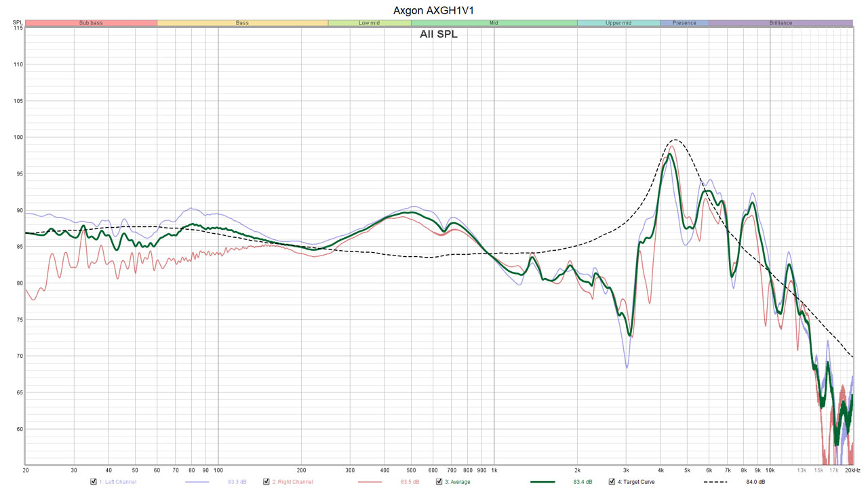Image resolution: width=868 pixels, height=488 pixels.
Task: Select the Upper mid frequency band
Action: coord(618,23)
